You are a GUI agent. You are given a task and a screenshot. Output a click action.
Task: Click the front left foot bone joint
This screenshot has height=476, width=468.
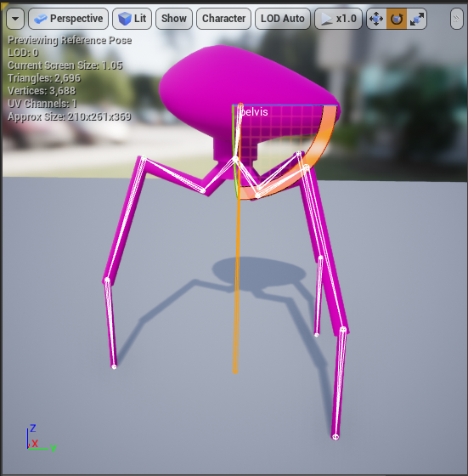pos(114,367)
